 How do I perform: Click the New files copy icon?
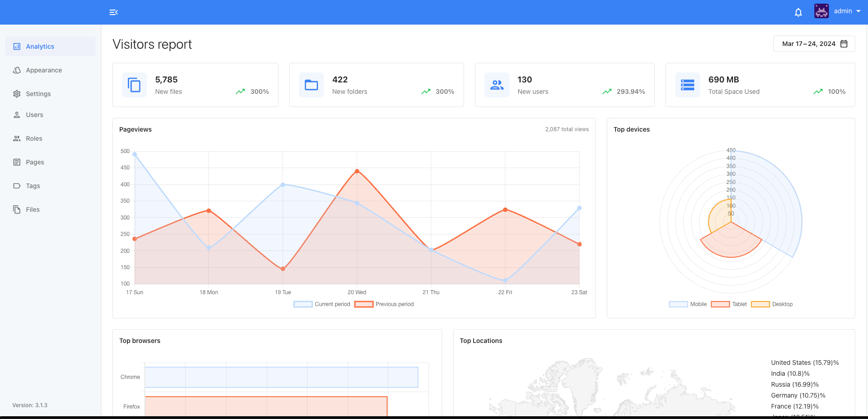point(134,85)
